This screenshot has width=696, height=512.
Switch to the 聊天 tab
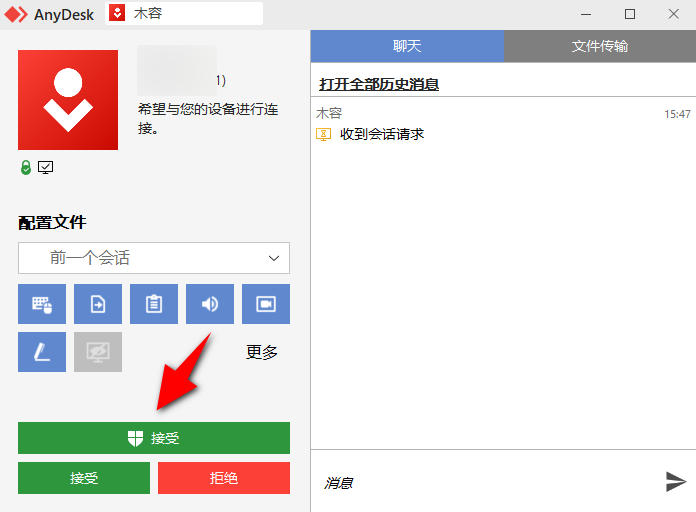tap(407, 46)
